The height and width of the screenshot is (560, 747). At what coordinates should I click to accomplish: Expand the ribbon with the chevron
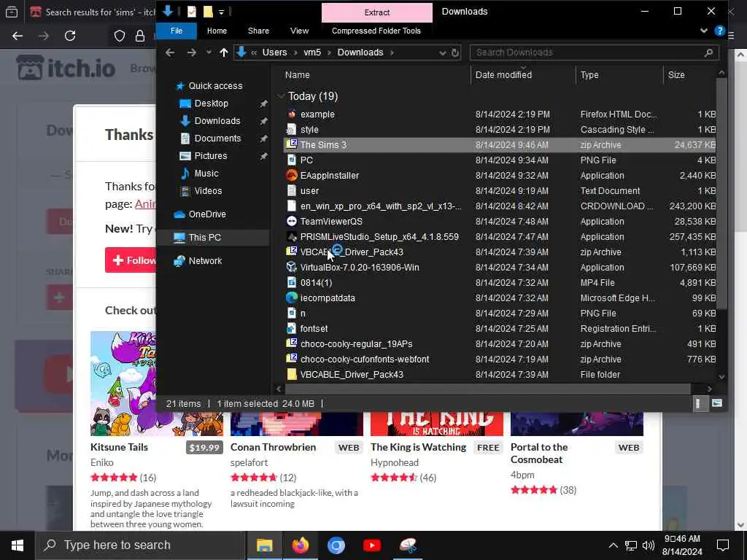click(x=704, y=31)
